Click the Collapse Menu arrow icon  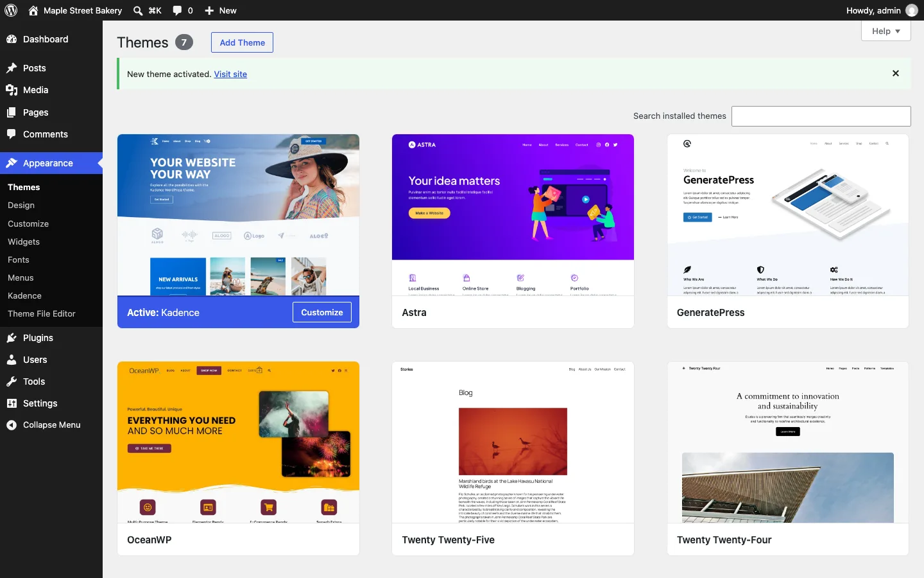pyautogui.click(x=12, y=425)
